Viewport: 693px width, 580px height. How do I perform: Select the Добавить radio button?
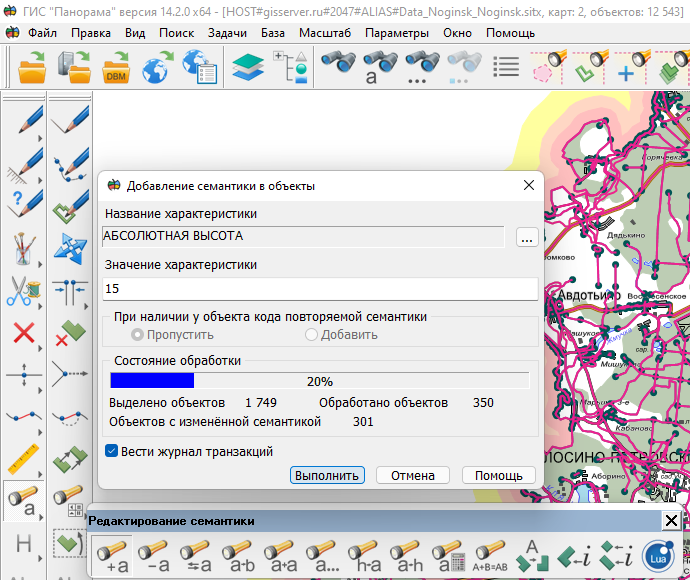[x=312, y=334]
